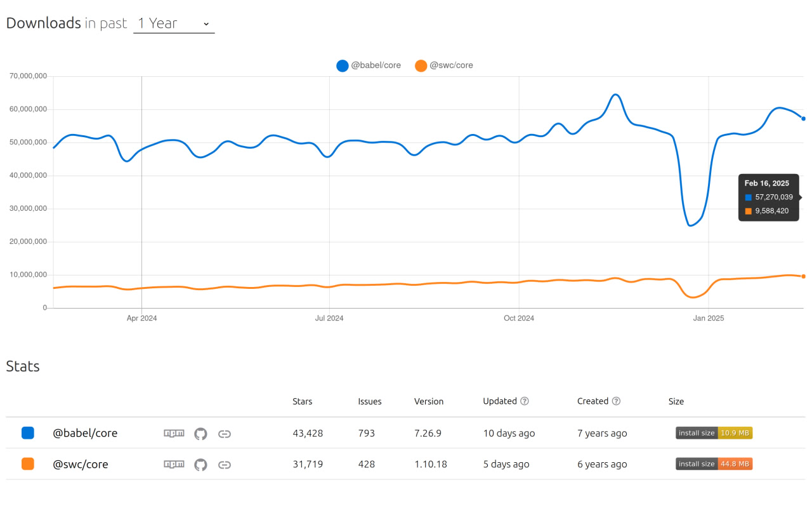Click the dropdown chevron next to 1 Year

point(206,24)
